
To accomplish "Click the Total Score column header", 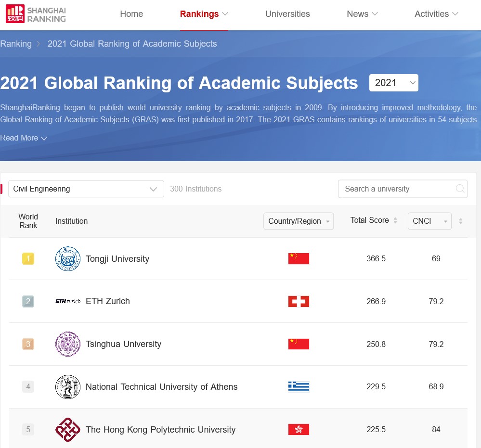I will (370, 220).
